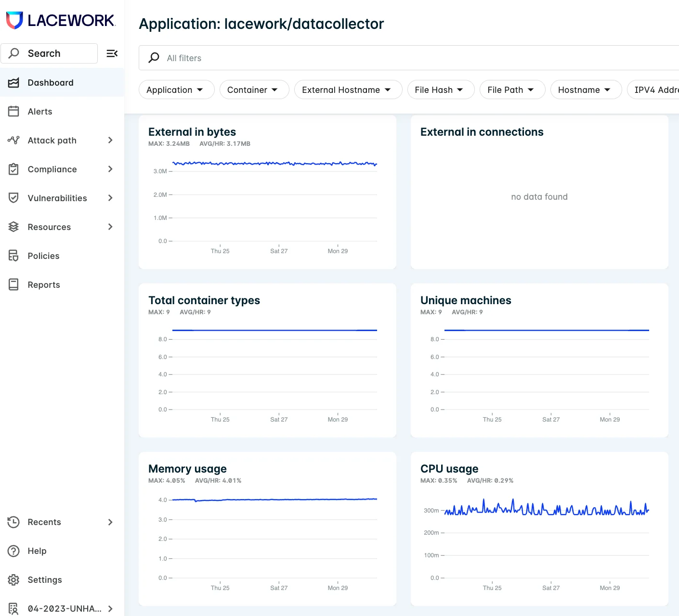
Task: Click the sidebar Search field
Action: [49, 53]
